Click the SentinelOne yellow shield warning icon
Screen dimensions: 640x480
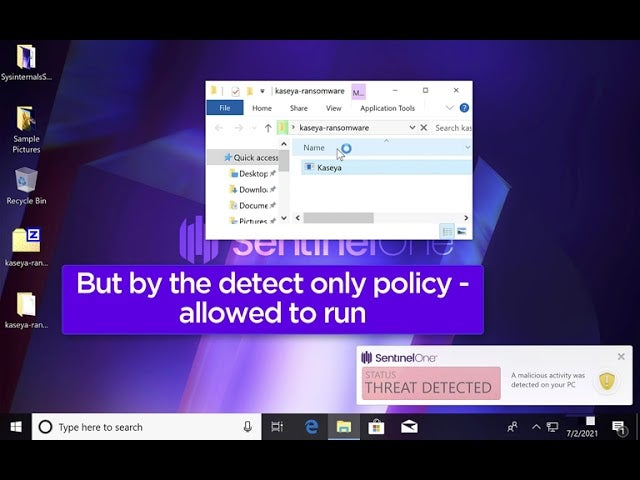click(x=606, y=381)
